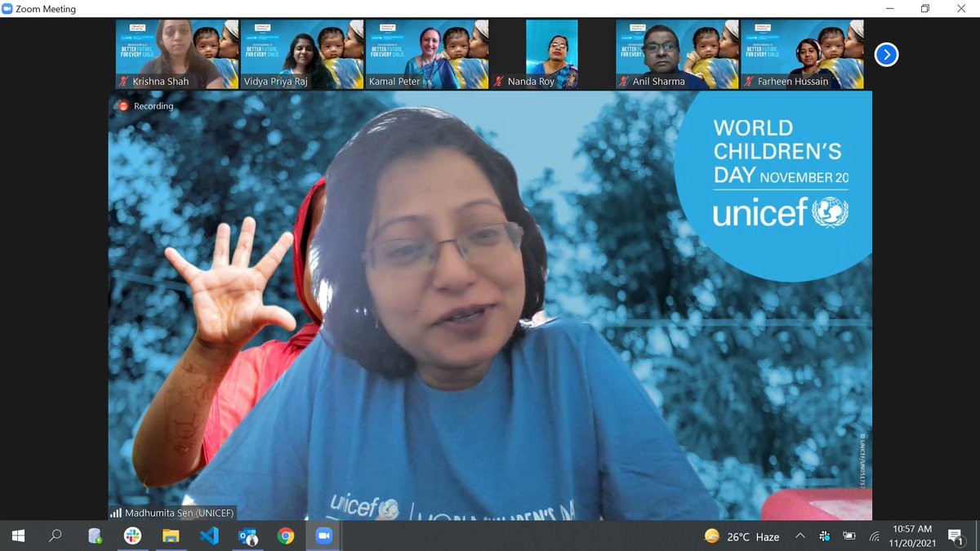This screenshot has height=551, width=980.
Task: Restore down the Zoom Meeting window
Action: point(925,9)
